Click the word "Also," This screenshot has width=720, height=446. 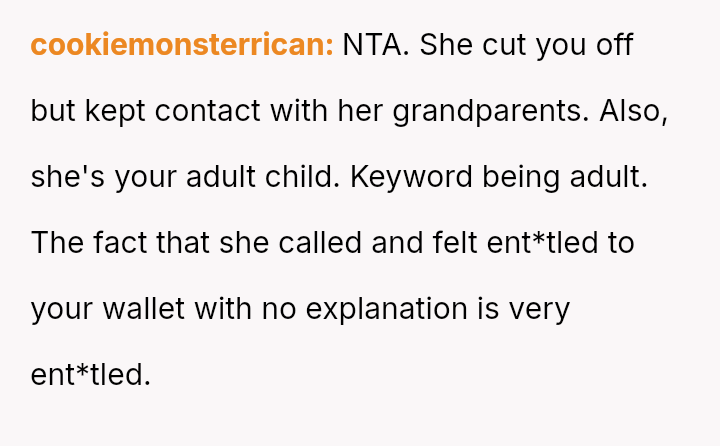(634, 111)
